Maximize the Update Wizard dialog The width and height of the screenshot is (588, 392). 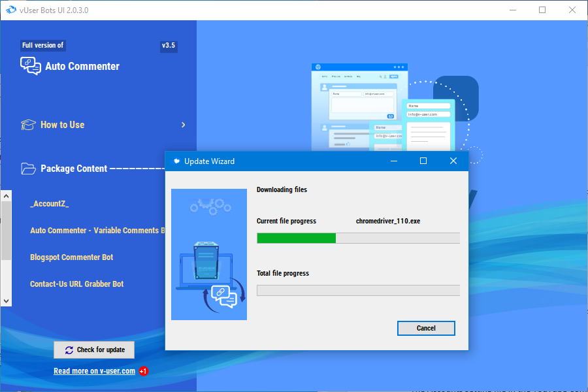coord(423,161)
